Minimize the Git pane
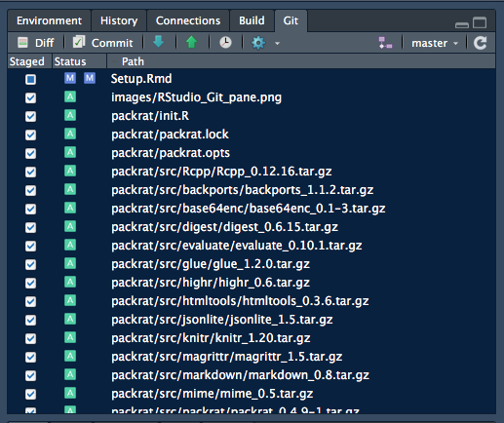The width and height of the screenshot is (504, 423). pos(462,24)
